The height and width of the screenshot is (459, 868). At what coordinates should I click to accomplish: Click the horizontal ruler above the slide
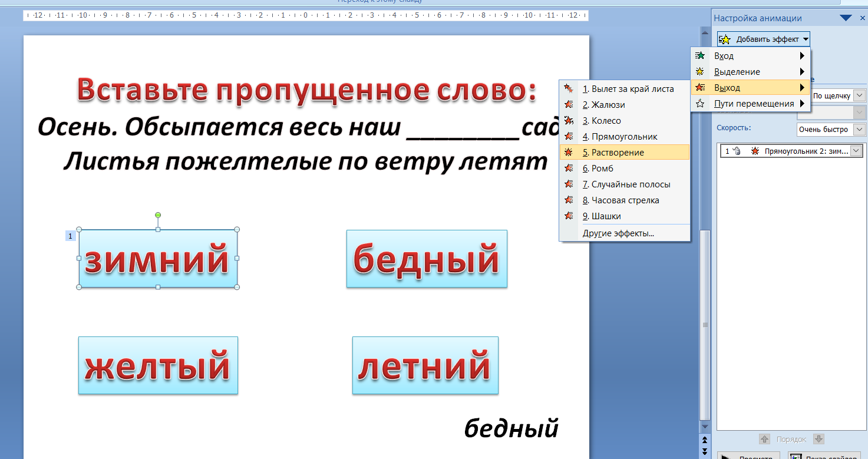pyautogui.click(x=306, y=15)
